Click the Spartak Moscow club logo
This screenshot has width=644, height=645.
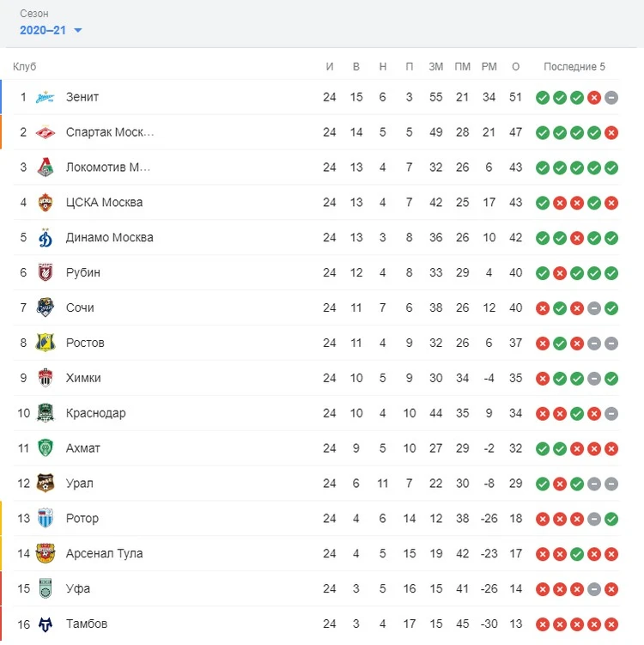pos(45,132)
